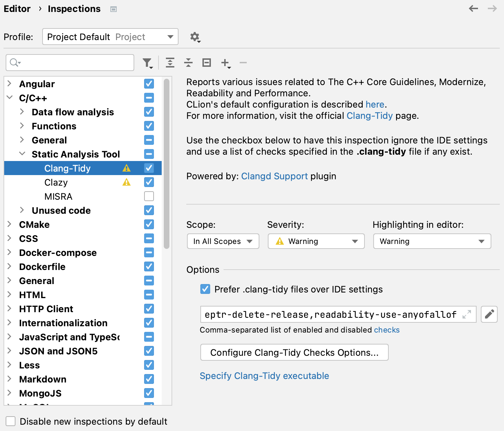Collapse all tree nodes with toolbar icon

[189, 62]
